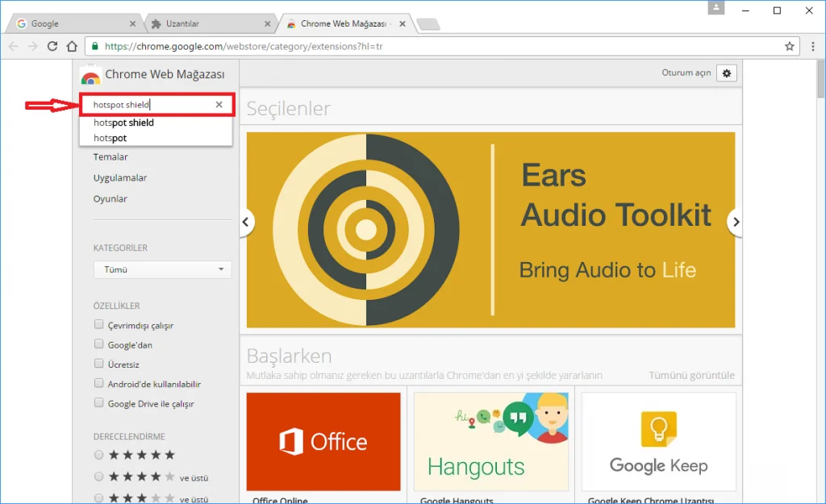Image resolution: width=826 pixels, height=504 pixels.
Task: Open the settings gear in Web Store
Action: (x=727, y=73)
